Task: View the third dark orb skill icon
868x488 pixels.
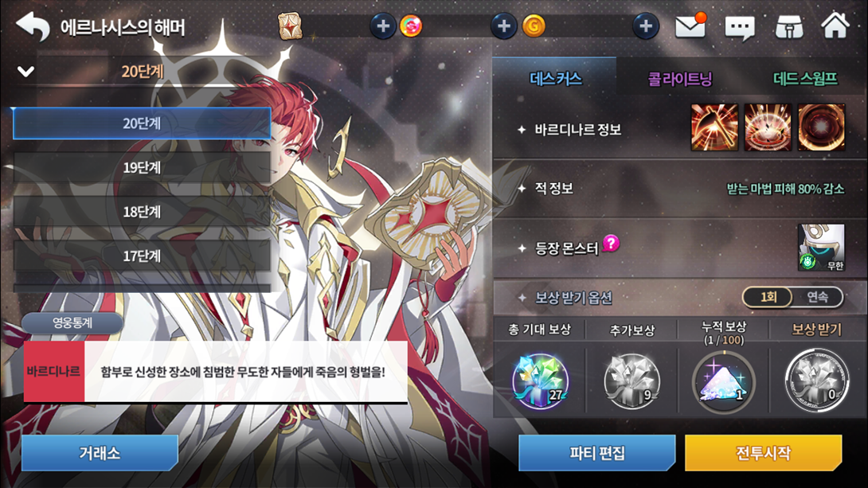Action: (x=821, y=127)
